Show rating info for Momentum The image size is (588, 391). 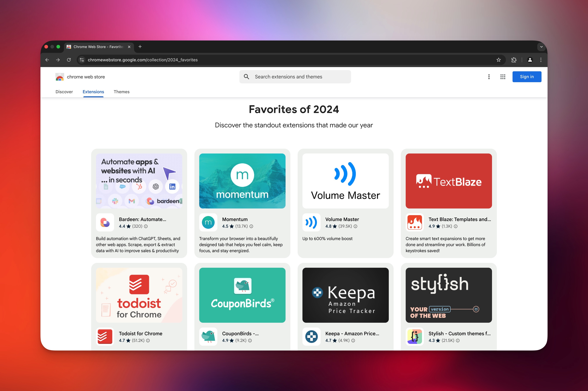251,226
